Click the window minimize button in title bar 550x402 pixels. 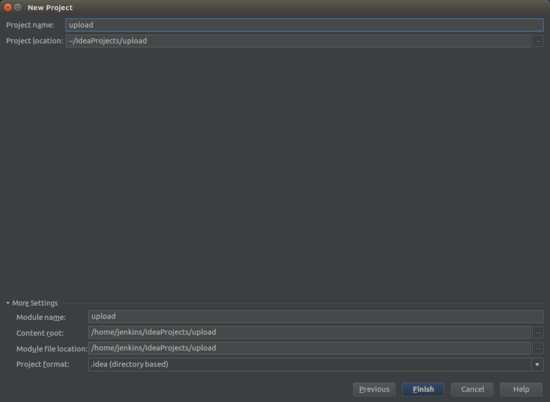[x=18, y=7]
